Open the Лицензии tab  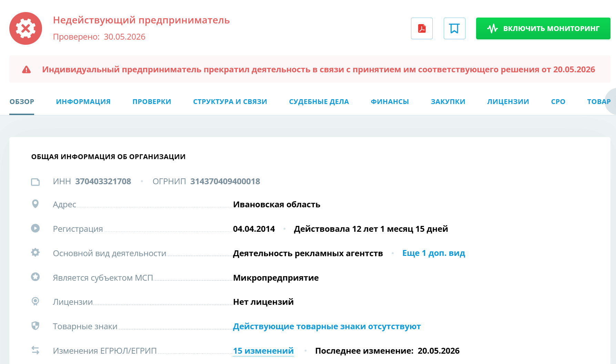(x=508, y=102)
